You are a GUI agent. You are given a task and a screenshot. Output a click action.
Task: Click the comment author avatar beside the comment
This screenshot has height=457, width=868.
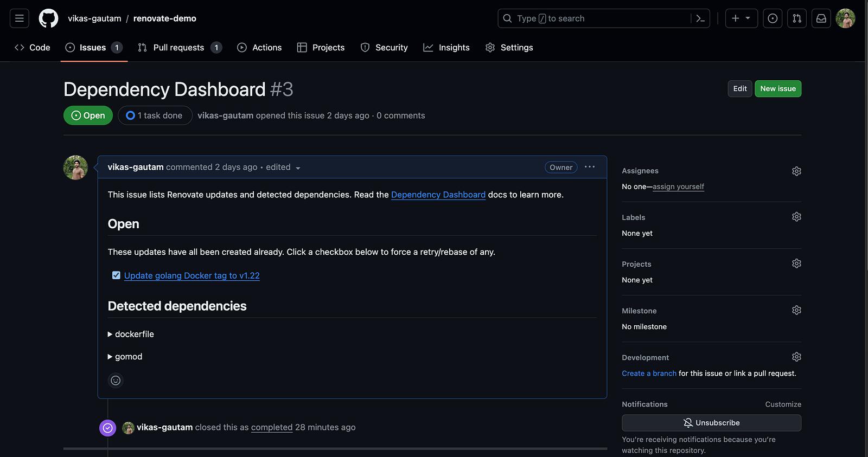coord(76,168)
